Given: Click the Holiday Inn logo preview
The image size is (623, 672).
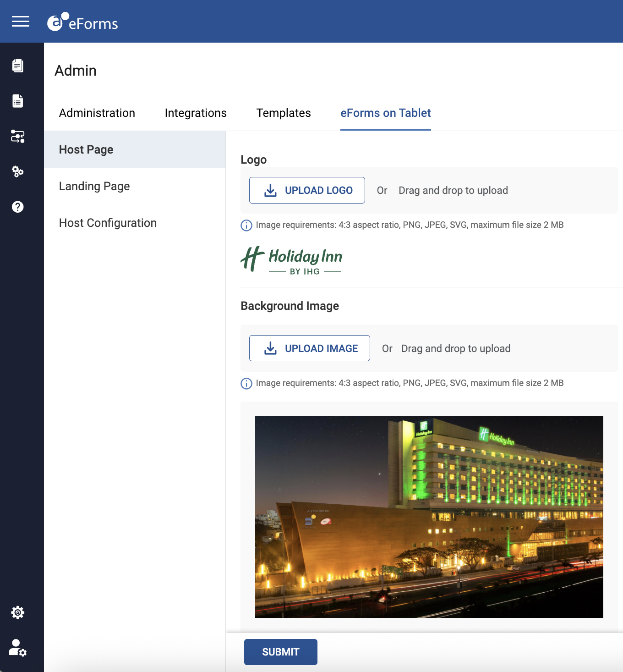Looking at the screenshot, I should coord(292,260).
